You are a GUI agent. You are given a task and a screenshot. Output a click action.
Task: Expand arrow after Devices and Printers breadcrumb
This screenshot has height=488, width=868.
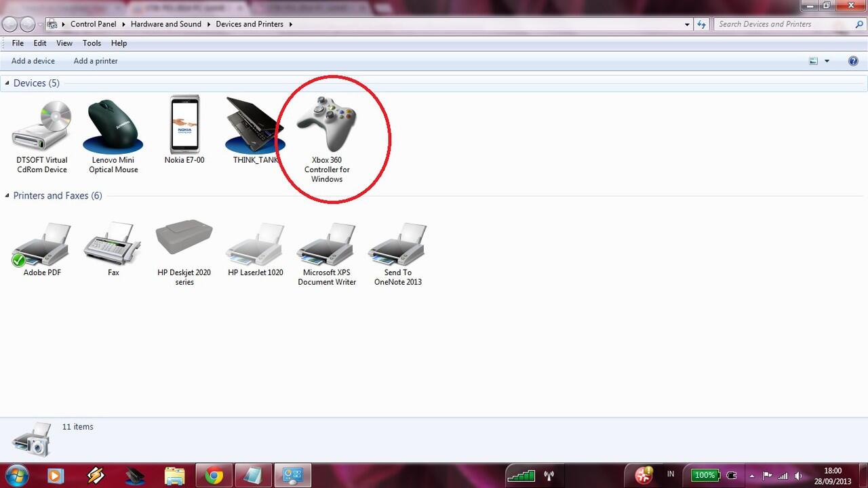[x=291, y=24]
